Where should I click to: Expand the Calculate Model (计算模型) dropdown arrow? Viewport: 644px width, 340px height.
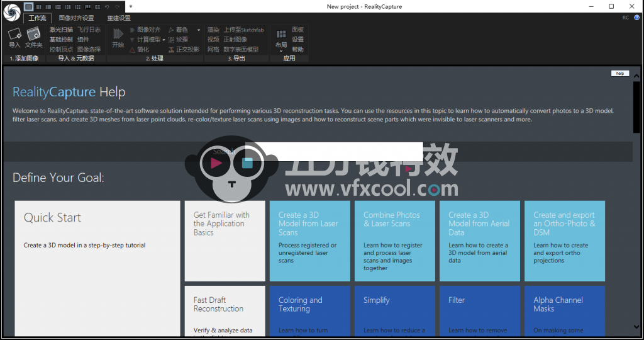click(164, 40)
